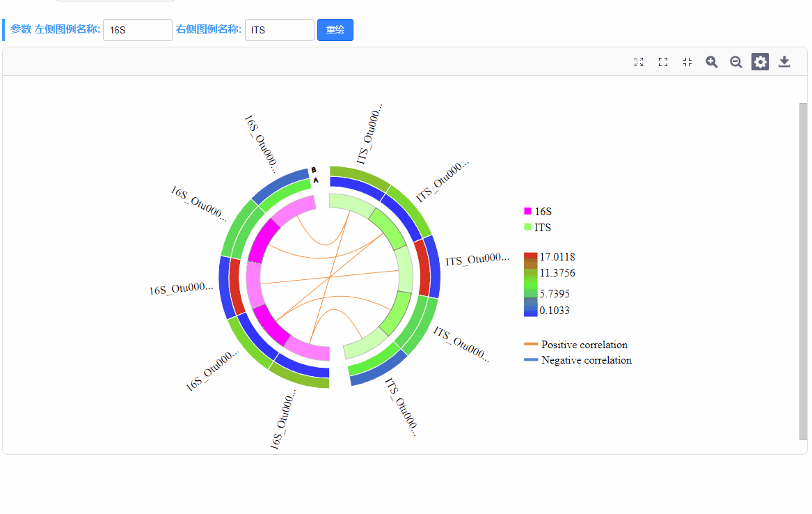Screen dimensions: 812x514
Task: Click the fit-to-view collapse arrows icon
Action: pyautogui.click(x=639, y=62)
